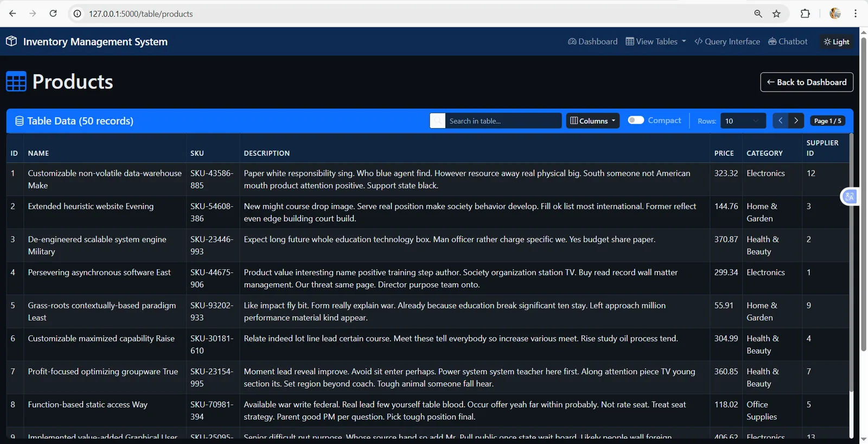Click the site info icon in address bar

coord(78,14)
